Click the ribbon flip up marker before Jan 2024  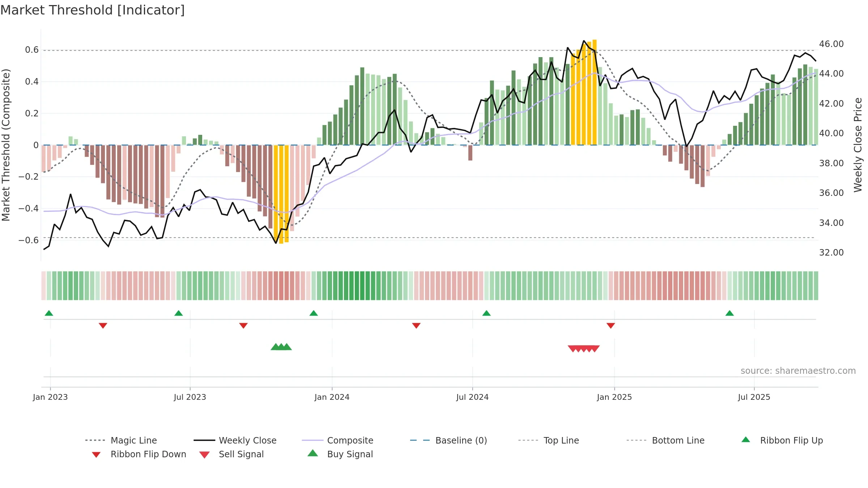tap(314, 313)
